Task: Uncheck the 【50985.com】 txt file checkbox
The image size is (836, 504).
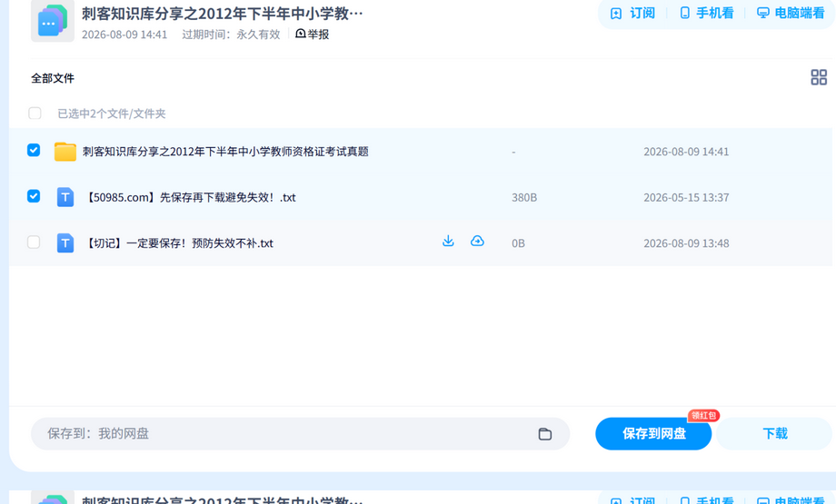Action: click(34, 196)
